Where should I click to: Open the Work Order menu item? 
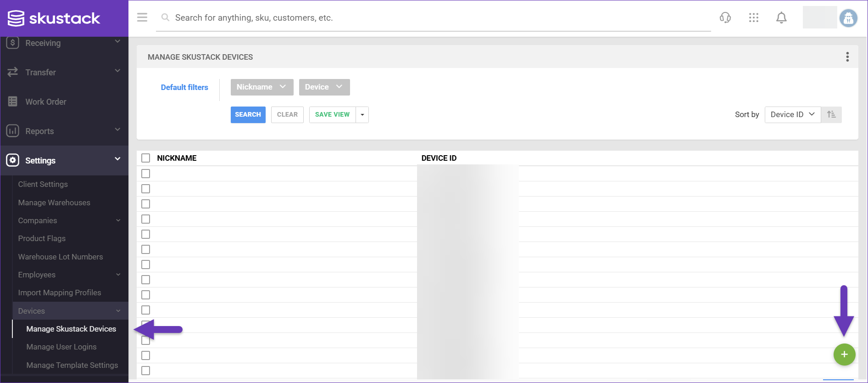pyautogui.click(x=46, y=101)
